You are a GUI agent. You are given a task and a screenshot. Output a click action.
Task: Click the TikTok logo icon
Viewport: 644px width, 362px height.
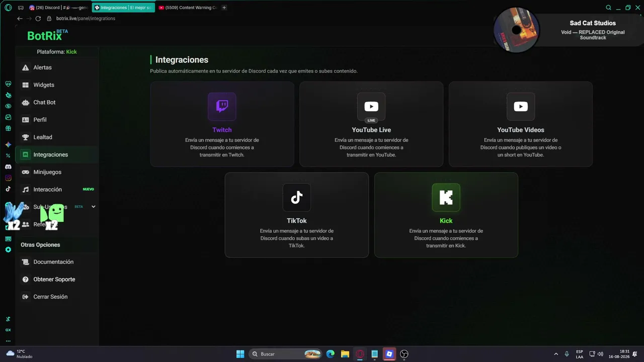[297, 197]
